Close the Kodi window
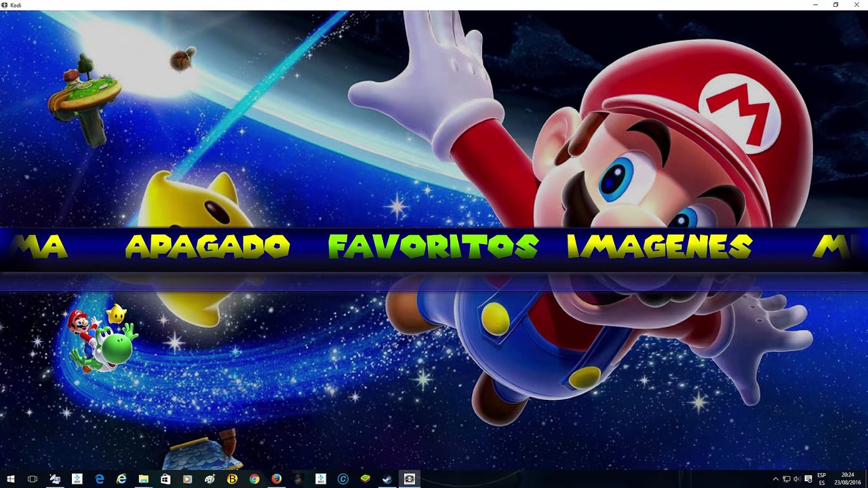The width and height of the screenshot is (868, 488). [856, 5]
